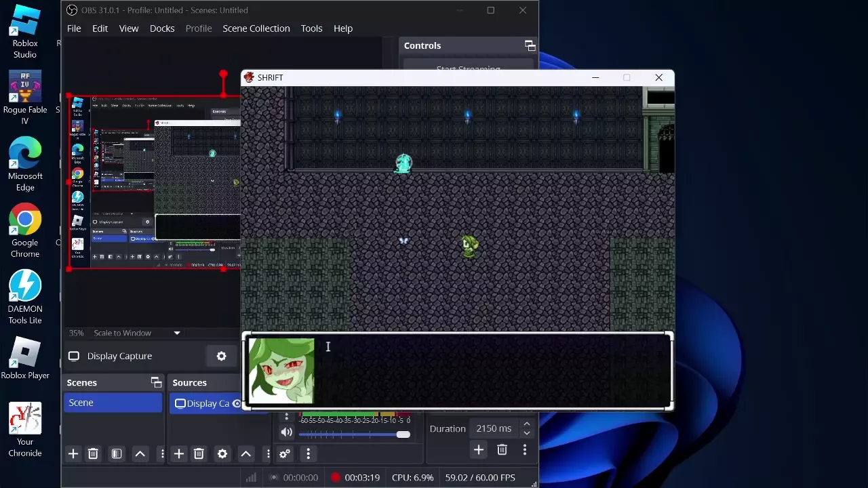The image size is (868, 488).
Task: Adjust the audio volume slider handle
Action: (403, 434)
